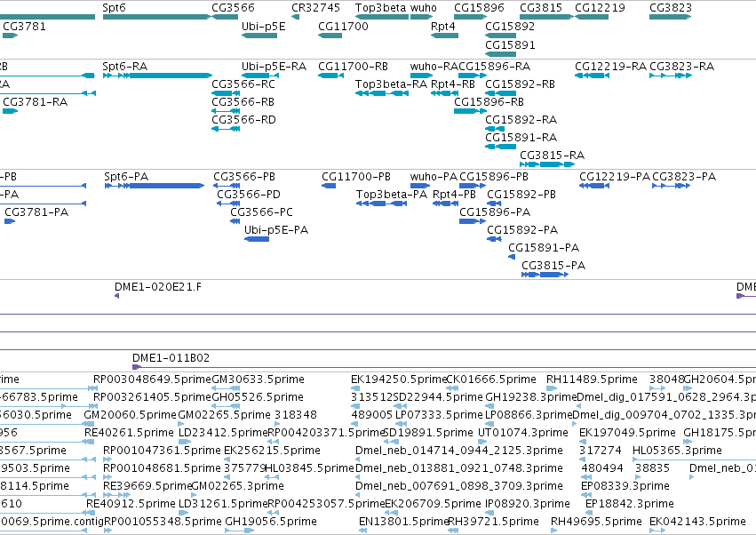Select the Ubi-p5E-RA transcript
The image size is (756, 535).
coord(260,76)
